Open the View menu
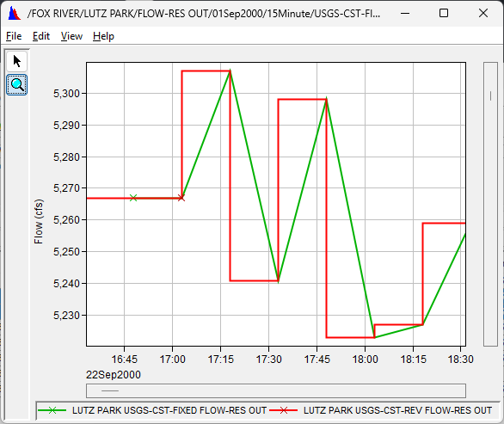Screen dimensions: 504x424 point(71,36)
